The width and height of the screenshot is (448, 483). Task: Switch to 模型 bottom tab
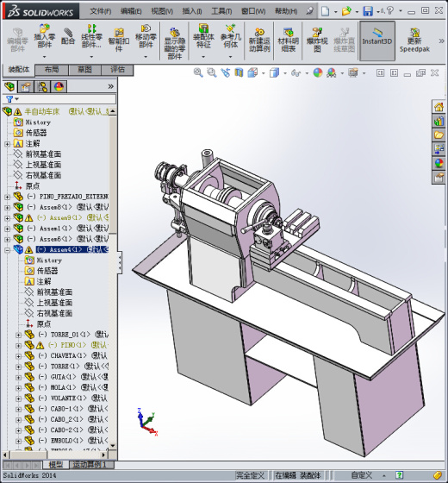click(56, 465)
